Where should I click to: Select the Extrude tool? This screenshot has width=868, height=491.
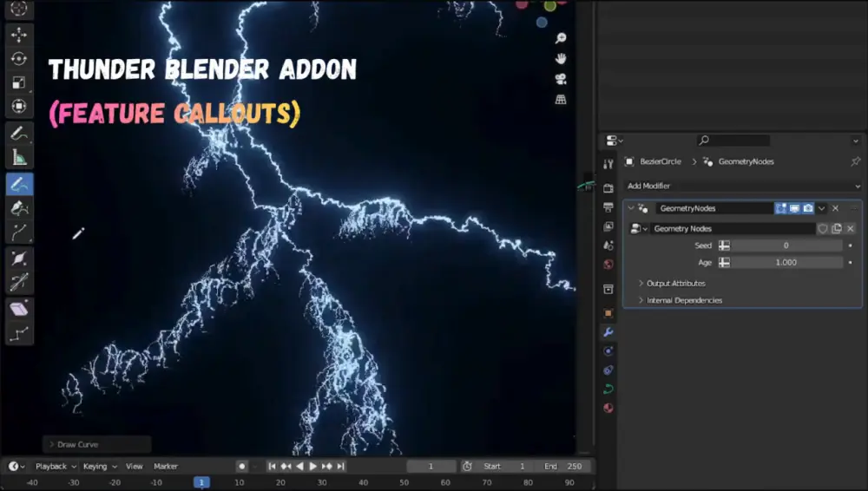(x=19, y=232)
